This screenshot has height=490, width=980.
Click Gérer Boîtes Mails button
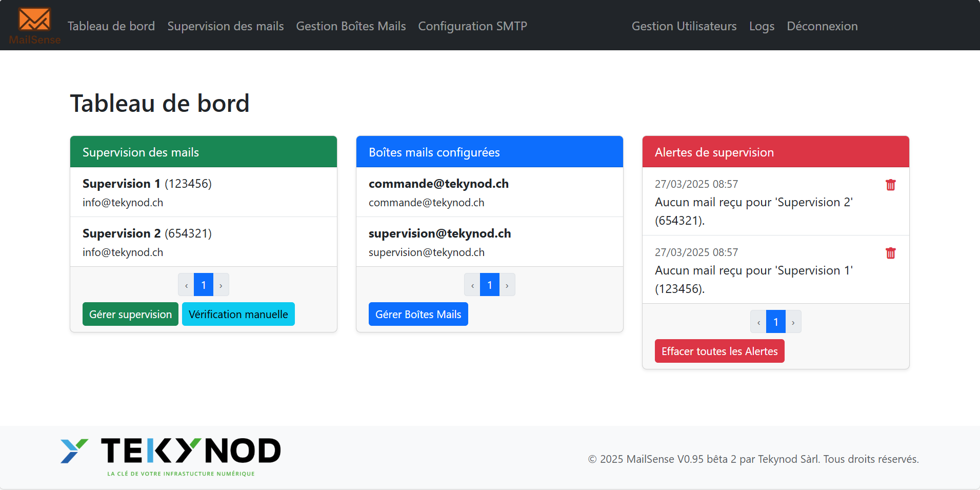tap(418, 314)
